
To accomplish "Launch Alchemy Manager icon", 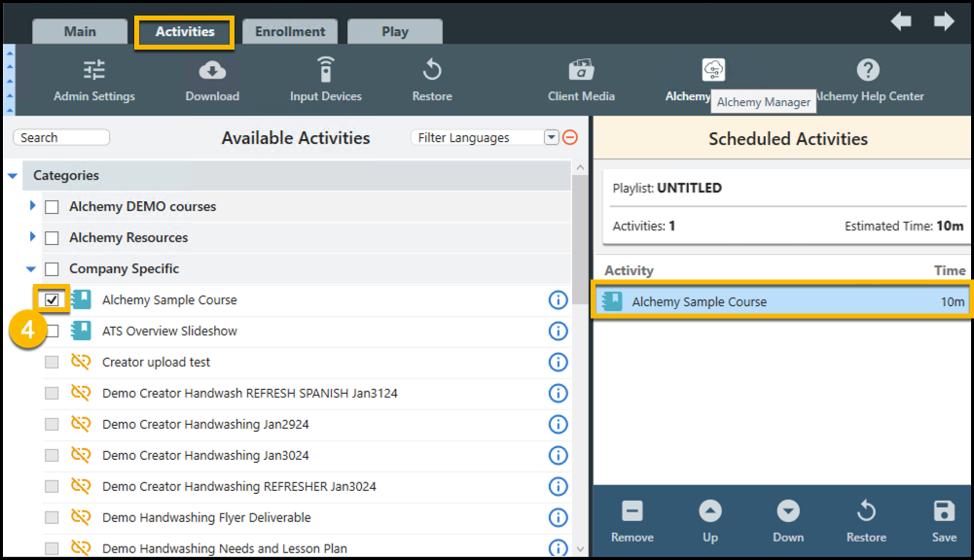I will (x=713, y=70).
